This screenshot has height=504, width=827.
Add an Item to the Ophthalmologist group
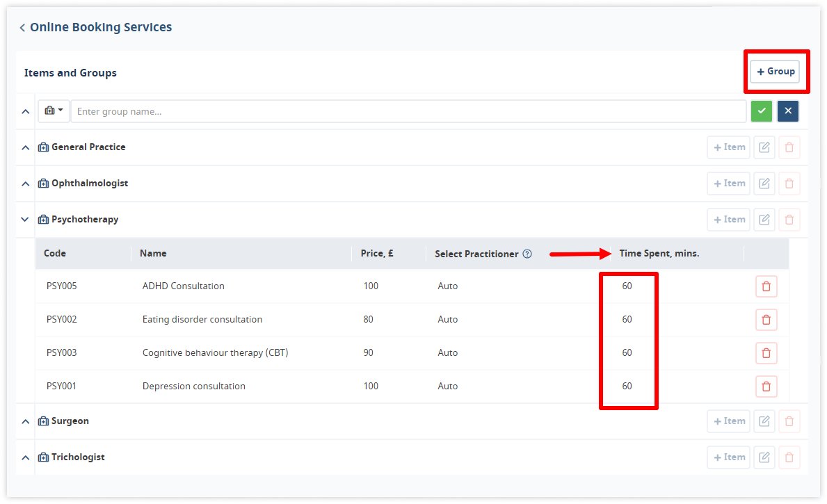click(x=728, y=183)
